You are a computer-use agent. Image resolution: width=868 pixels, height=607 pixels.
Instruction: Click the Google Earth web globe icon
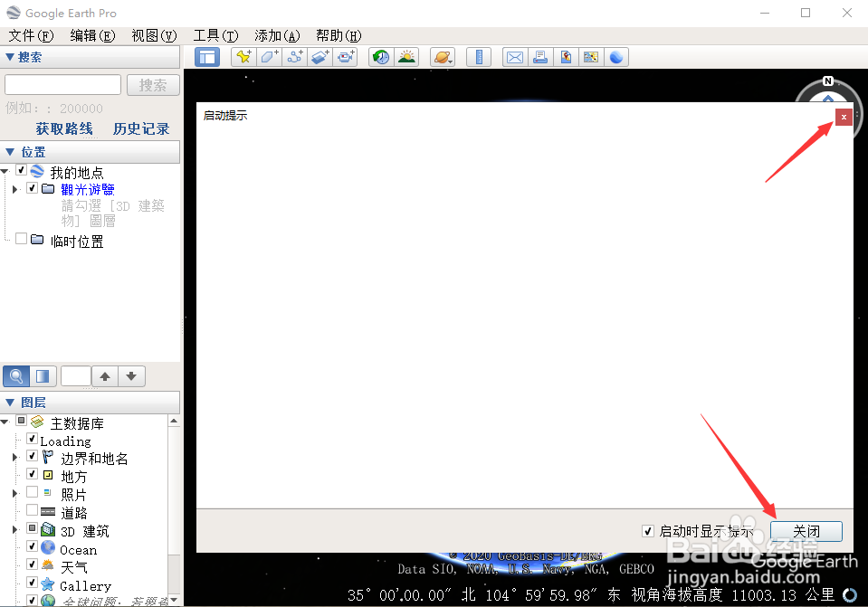616,57
